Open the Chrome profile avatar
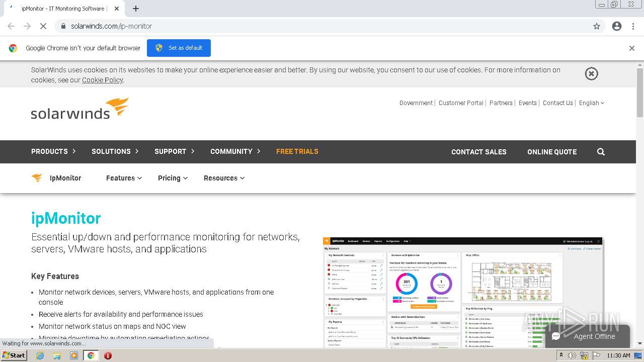644x362 pixels. click(x=617, y=26)
